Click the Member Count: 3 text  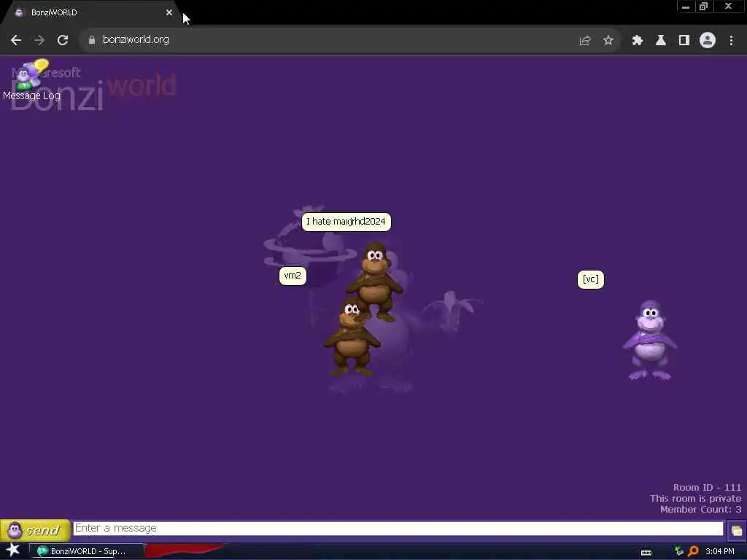point(701,510)
